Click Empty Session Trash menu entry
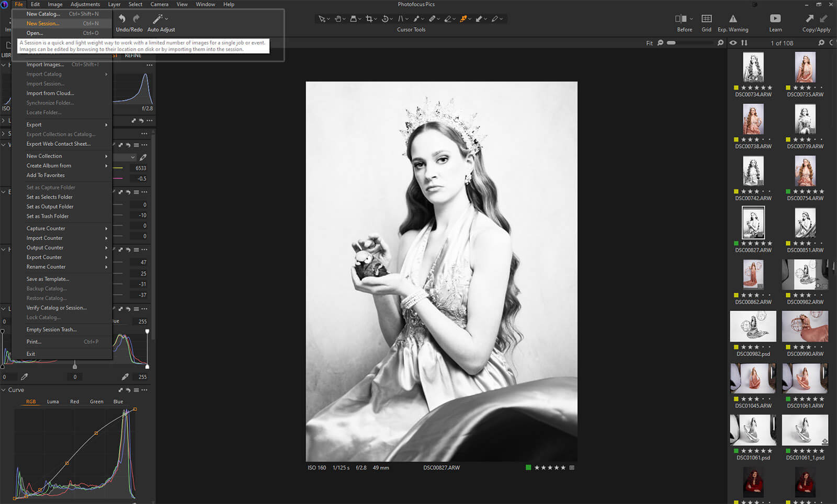 pos(51,330)
